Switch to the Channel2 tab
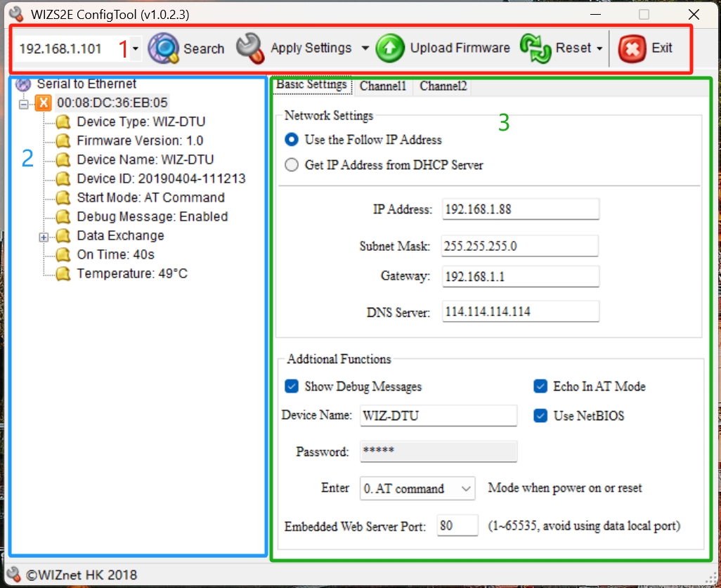This screenshot has width=721, height=588. [443, 86]
